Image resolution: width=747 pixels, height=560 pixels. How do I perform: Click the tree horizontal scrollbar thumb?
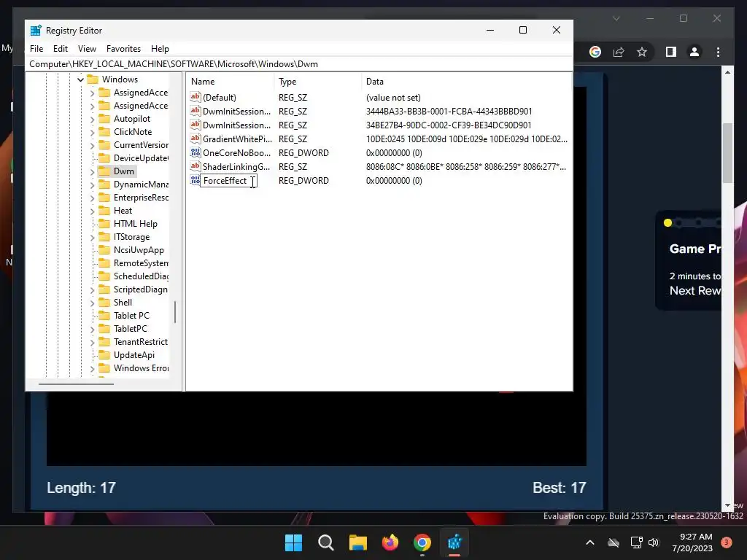[x=76, y=384]
